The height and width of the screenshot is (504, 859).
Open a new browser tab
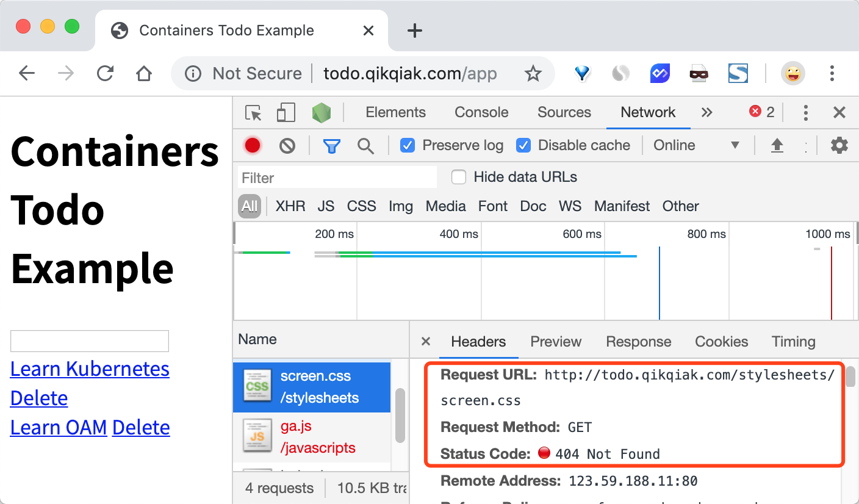(415, 31)
